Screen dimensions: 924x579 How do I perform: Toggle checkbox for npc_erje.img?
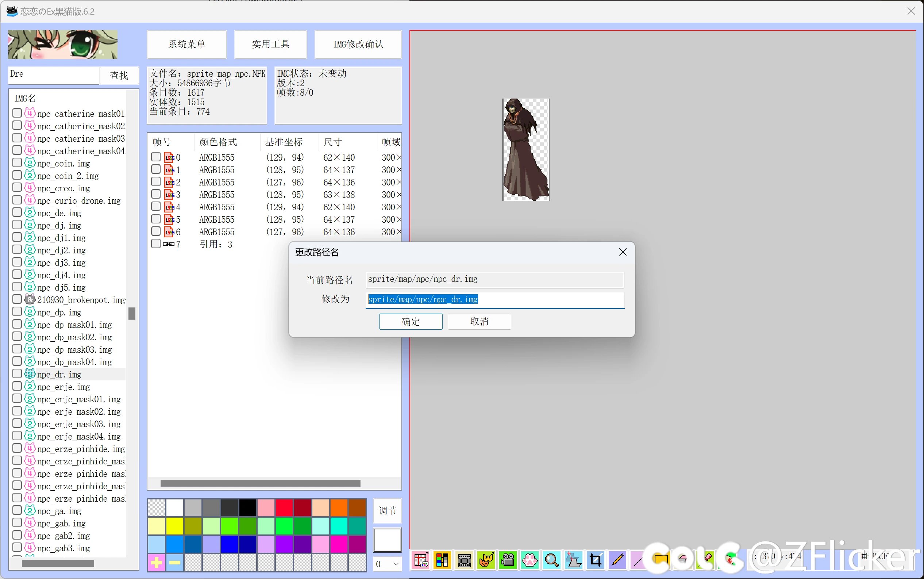pyautogui.click(x=17, y=386)
